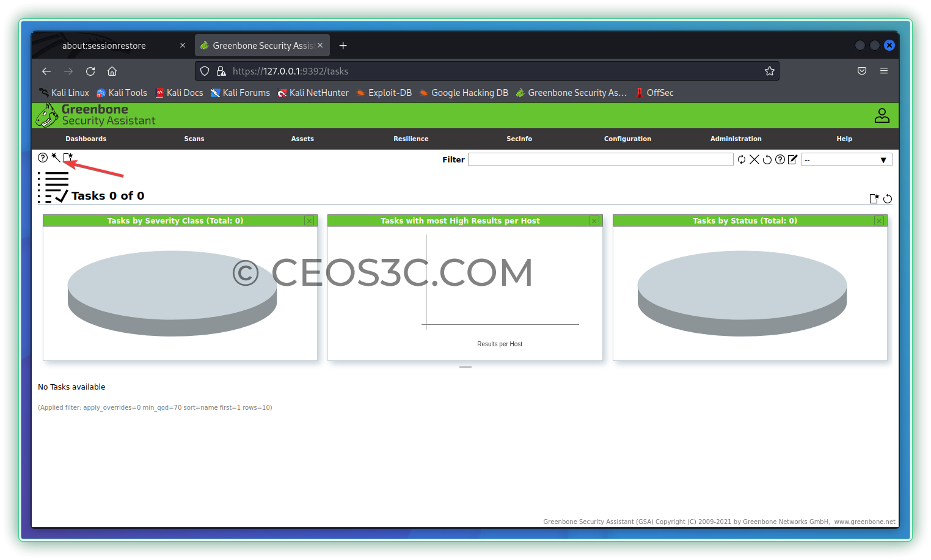
Task: Save page to Pocket
Action: [x=862, y=71]
